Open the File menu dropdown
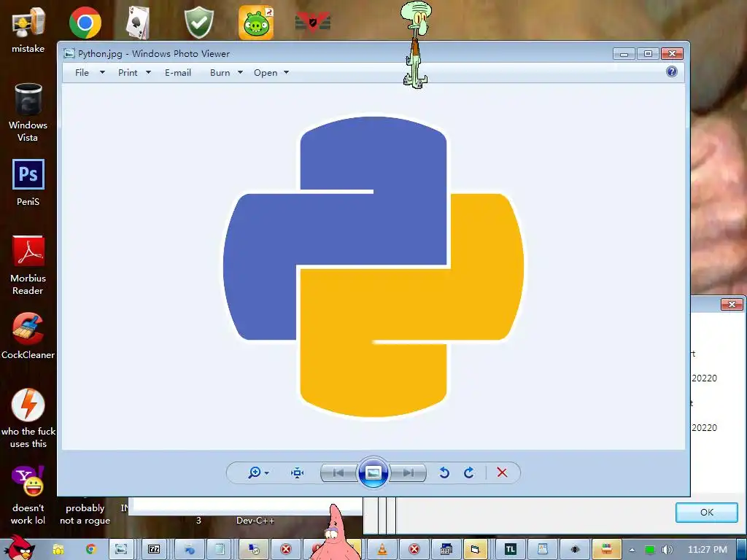Screen dimensions: 747x560 tap(90, 72)
